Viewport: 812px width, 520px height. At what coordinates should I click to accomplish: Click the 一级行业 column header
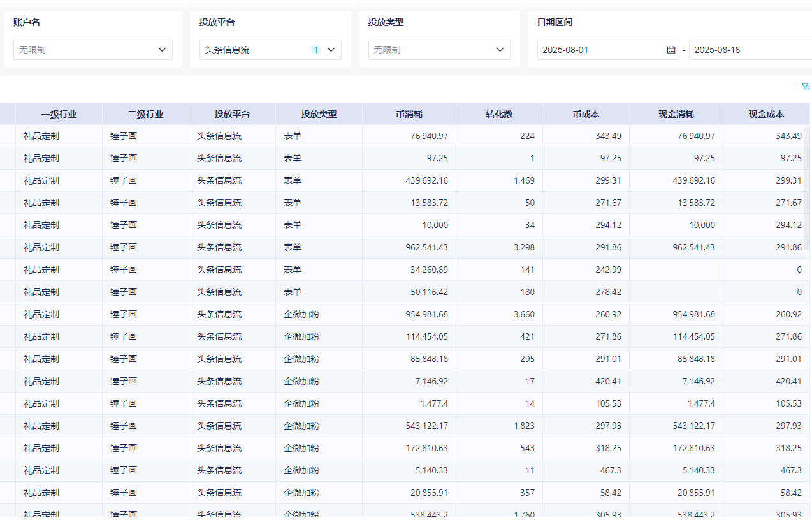tap(59, 115)
